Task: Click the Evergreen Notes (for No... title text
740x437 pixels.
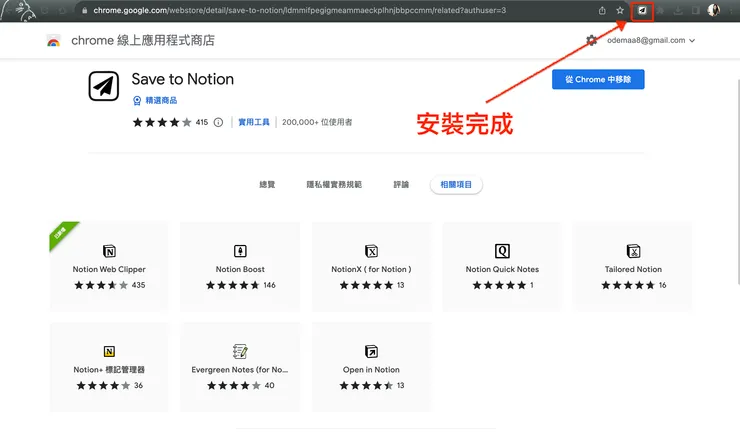Action: click(x=240, y=370)
